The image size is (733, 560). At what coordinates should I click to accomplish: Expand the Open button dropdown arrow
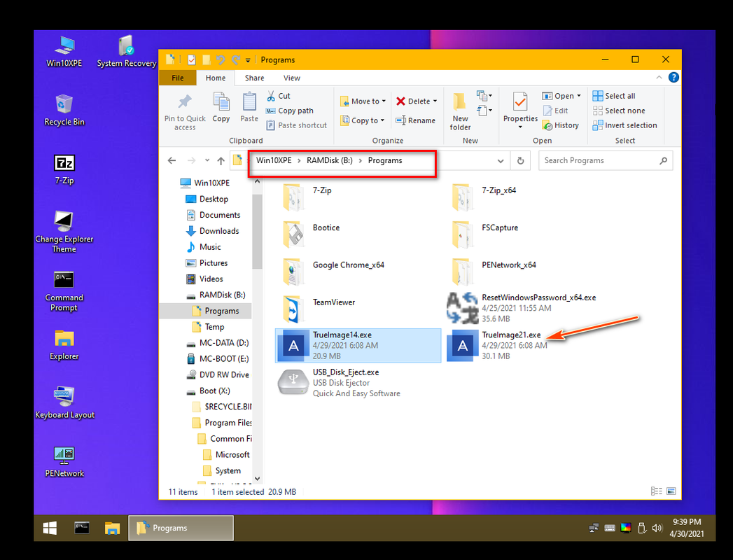click(x=579, y=96)
